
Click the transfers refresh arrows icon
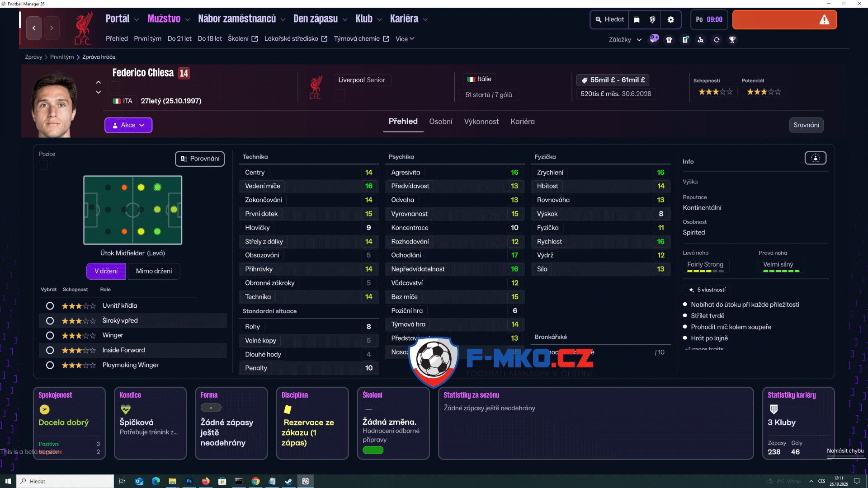tap(717, 40)
